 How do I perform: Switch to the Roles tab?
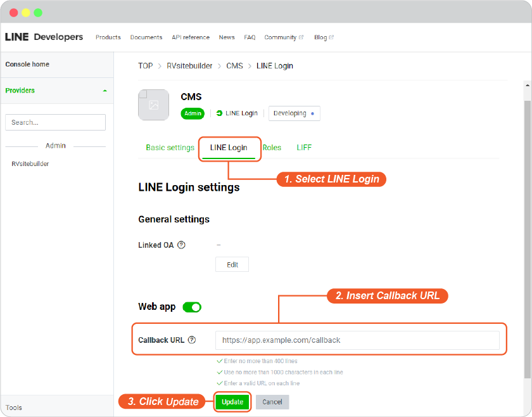coord(272,148)
